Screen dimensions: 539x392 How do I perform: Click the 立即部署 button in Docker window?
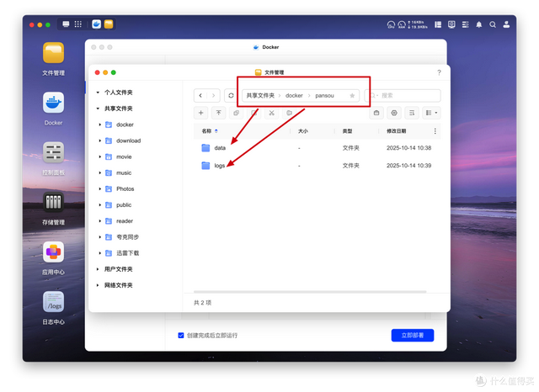point(413,336)
